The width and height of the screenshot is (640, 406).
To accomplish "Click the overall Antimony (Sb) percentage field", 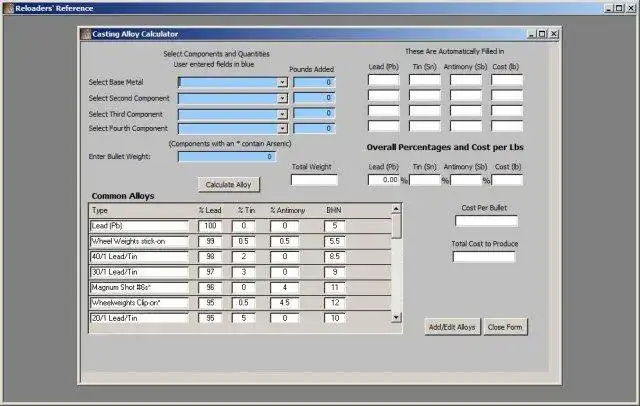I will [x=466, y=180].
